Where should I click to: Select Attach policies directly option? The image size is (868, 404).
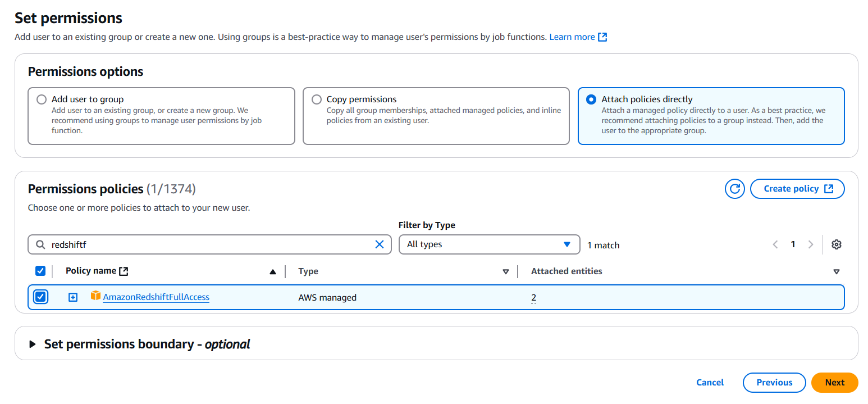591,99
